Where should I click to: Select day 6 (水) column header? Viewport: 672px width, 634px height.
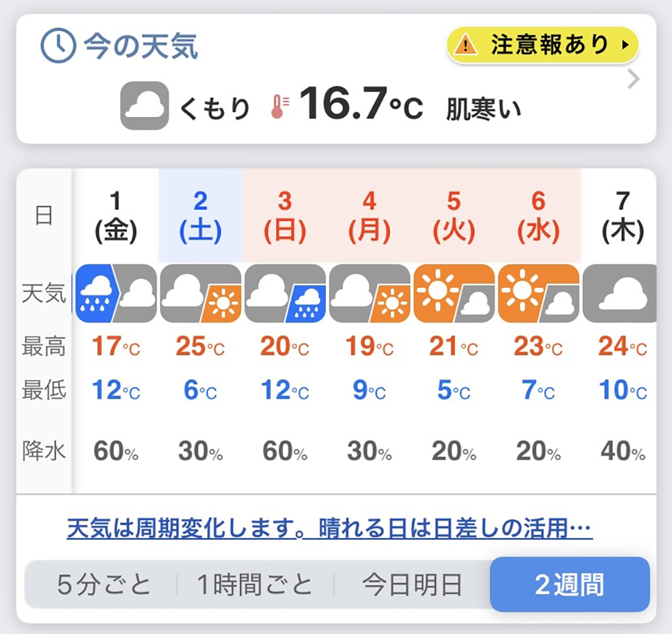(x=538, y=216)
